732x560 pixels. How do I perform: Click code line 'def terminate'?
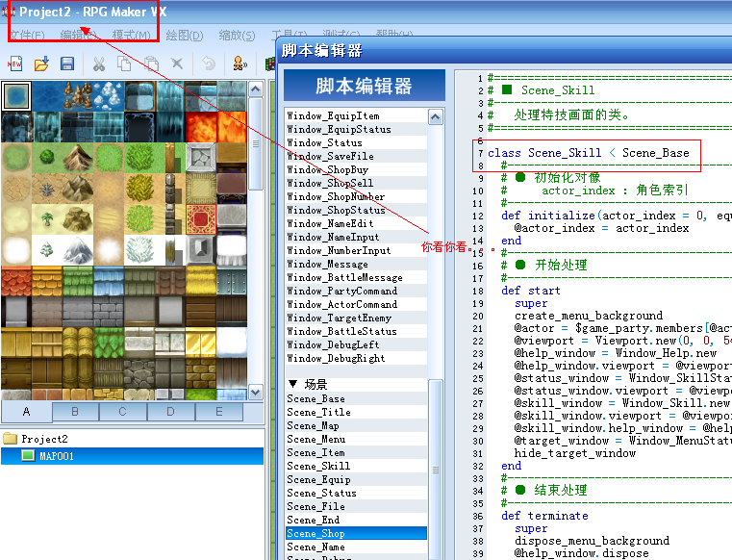pyautogui.click(x=544, y=516)
